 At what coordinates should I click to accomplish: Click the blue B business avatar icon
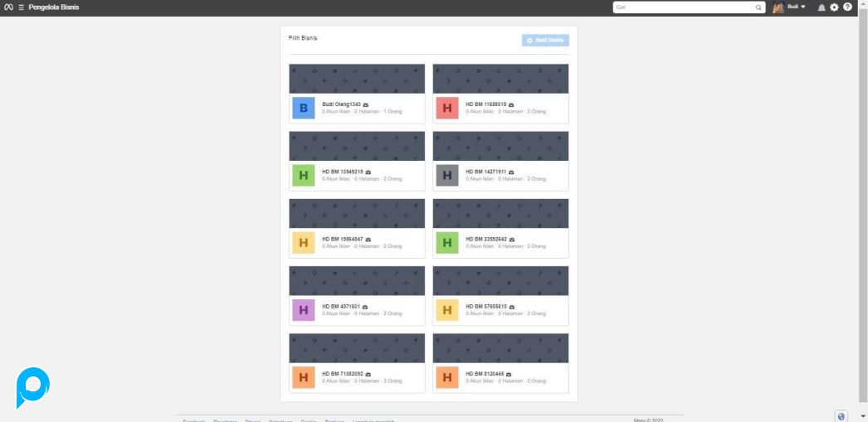pos(304,108)
